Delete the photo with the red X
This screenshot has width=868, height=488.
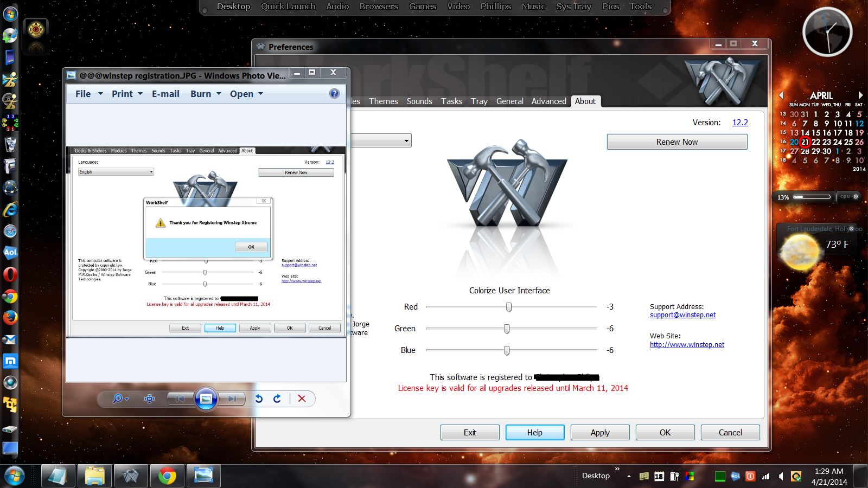point(302,399)
